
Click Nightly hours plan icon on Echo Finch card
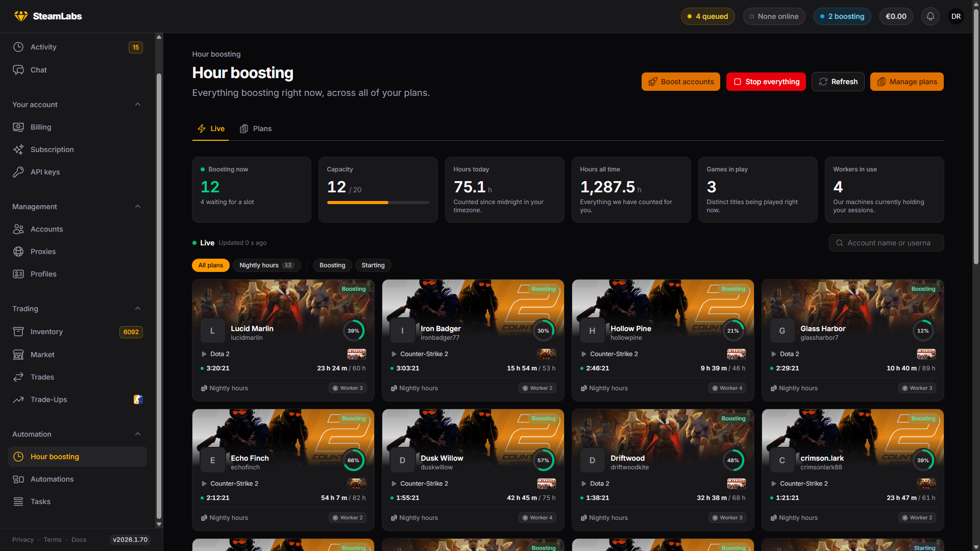coord(204,518)
